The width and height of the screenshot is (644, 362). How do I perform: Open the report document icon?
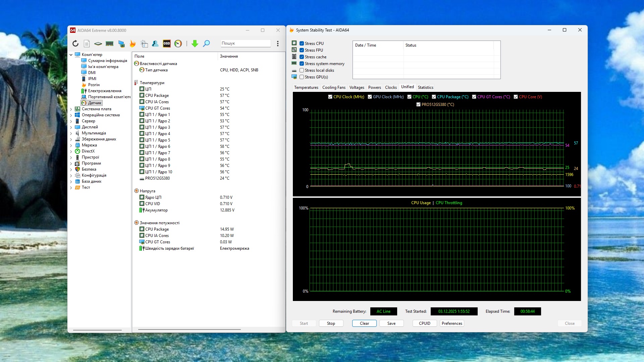[x=87, y=44]
